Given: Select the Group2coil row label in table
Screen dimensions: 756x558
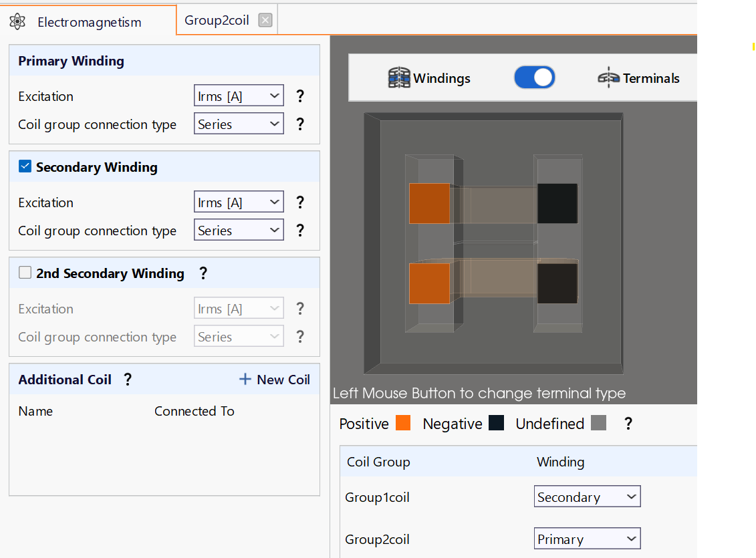Looking at the screenshot, I should [377, 540].
